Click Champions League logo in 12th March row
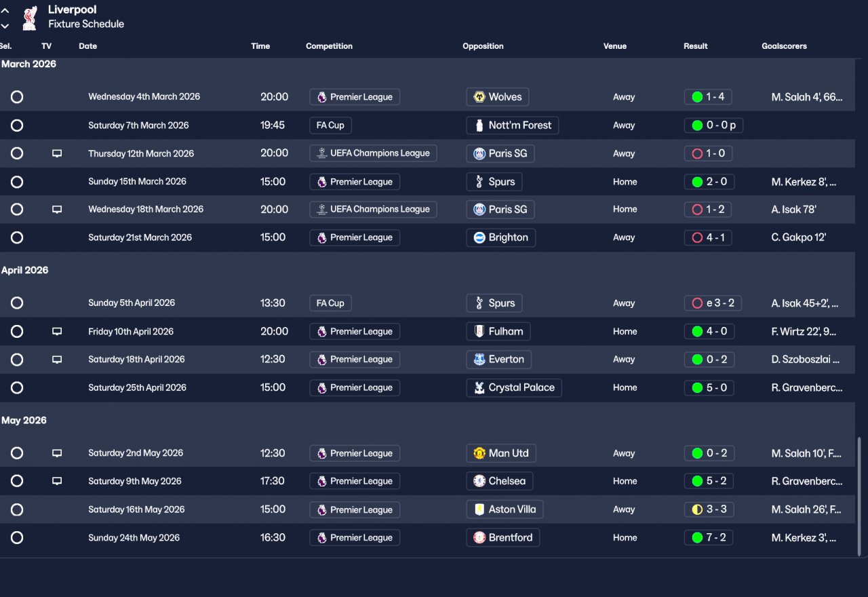 322,153
